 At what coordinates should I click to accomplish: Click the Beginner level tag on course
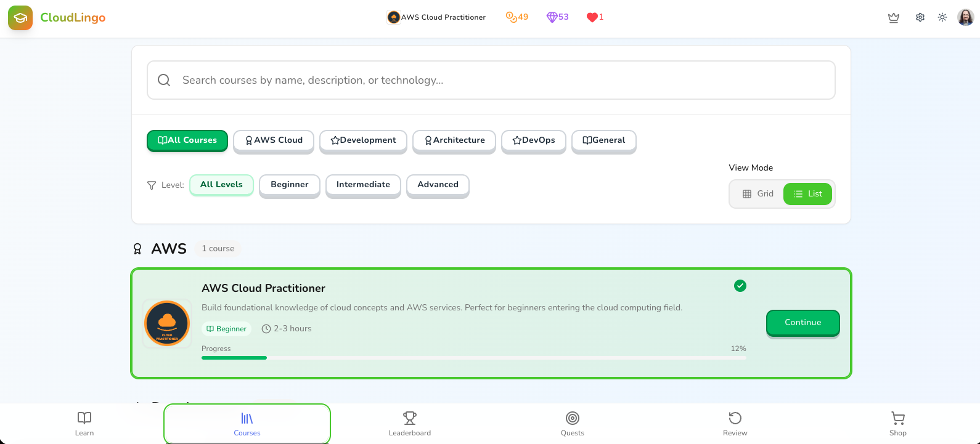tap(226, 329)
